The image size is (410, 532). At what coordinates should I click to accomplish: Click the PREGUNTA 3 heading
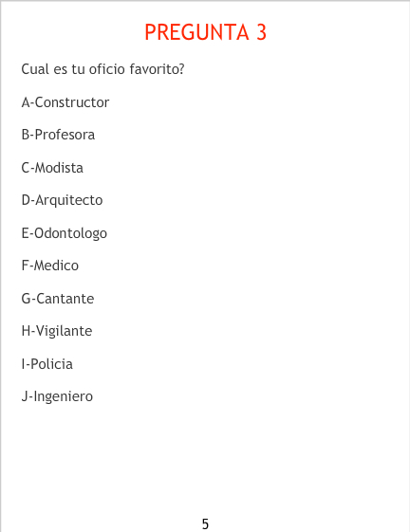[206, 32]
